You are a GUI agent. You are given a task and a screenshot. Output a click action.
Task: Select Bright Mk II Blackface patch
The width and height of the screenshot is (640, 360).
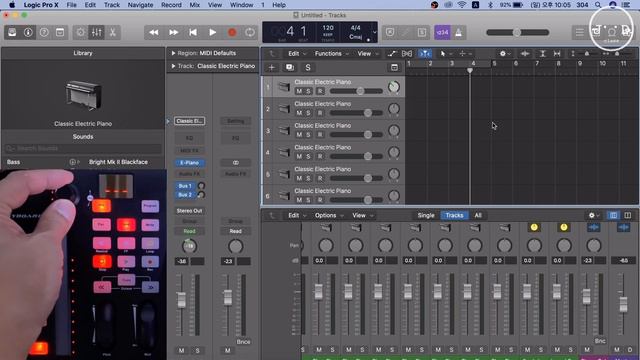click(118, 162)
